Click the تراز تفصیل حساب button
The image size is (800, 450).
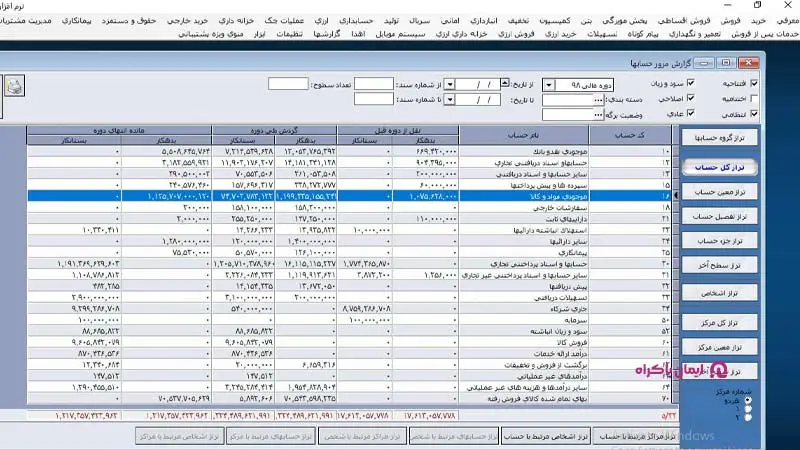click(x=719, y=216)
